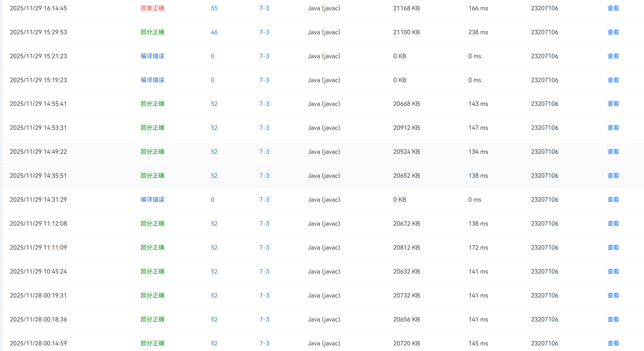The image size is (644, 351).
Task: Click 部分正确 status at 11:11:09
Action: (152, 248)
